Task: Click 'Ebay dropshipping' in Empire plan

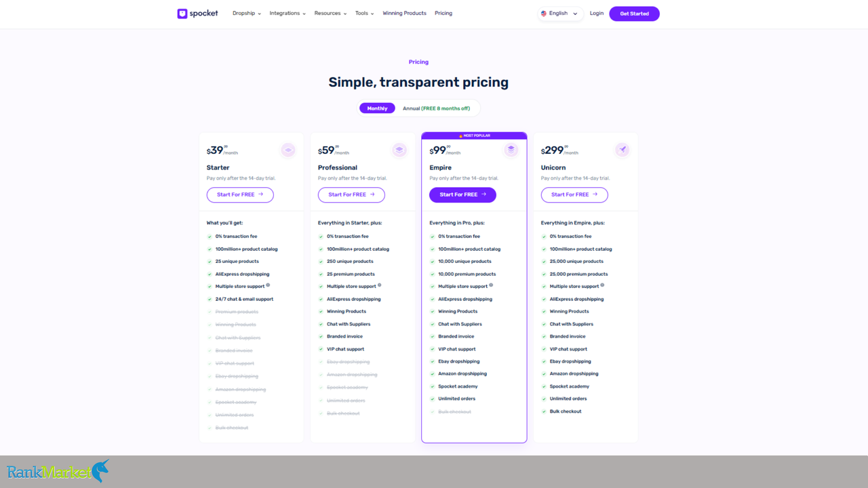Action: coord(458,361)
